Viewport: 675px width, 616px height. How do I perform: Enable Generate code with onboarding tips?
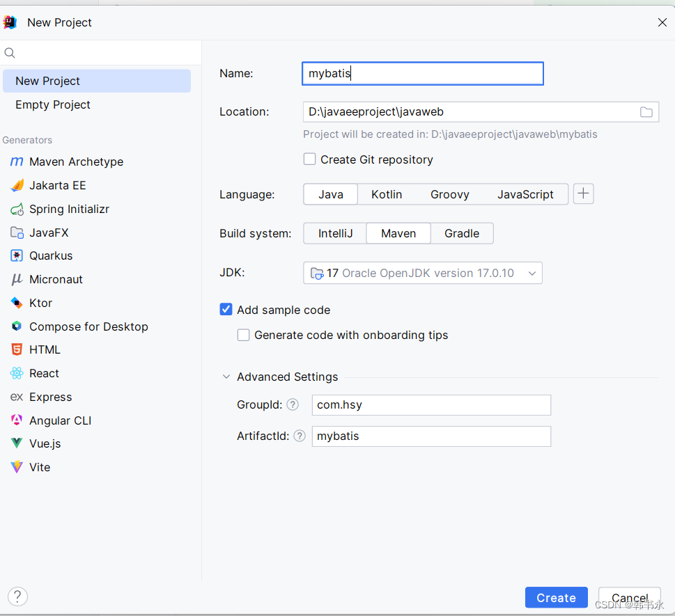point(243,335)
